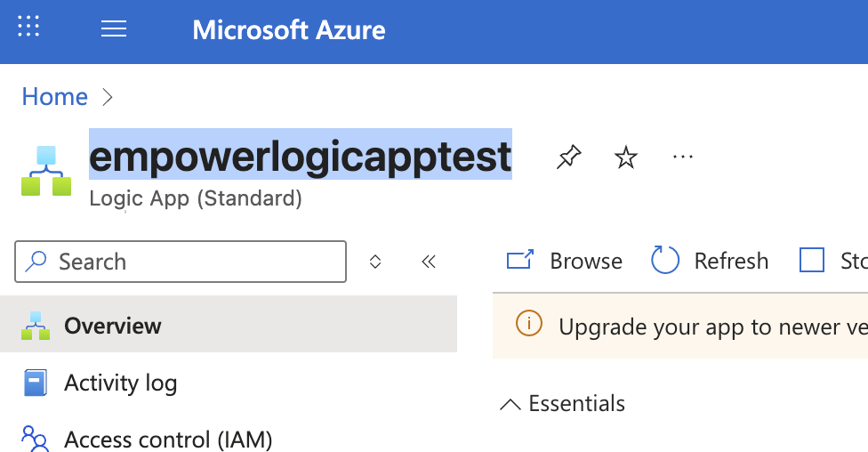The width and height of the screenshot is (868, 452).
Task: Click the upgrade notice info icon
Action: [528, 324]
